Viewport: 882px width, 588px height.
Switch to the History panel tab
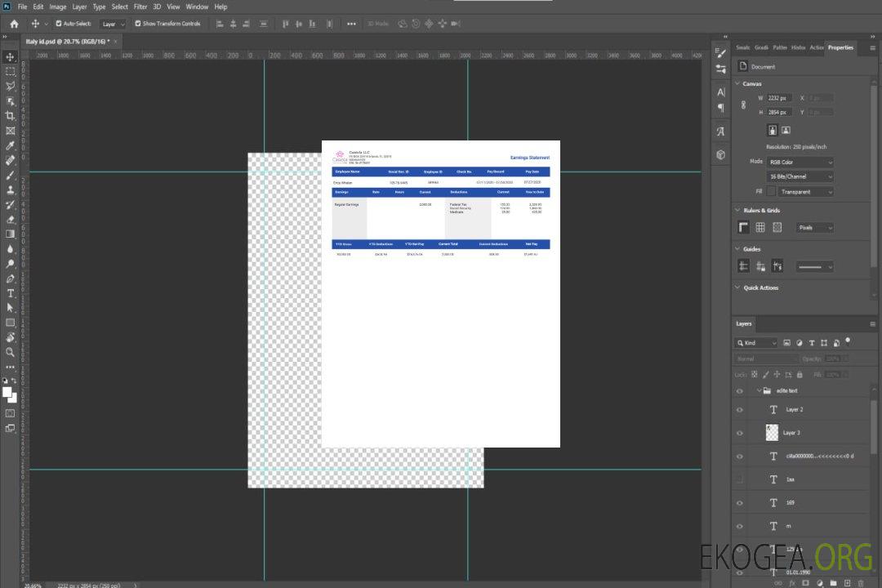pos(798,48)
